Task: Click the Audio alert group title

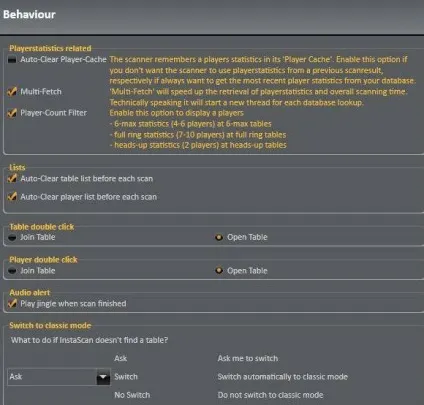Action: click(30, 293)
